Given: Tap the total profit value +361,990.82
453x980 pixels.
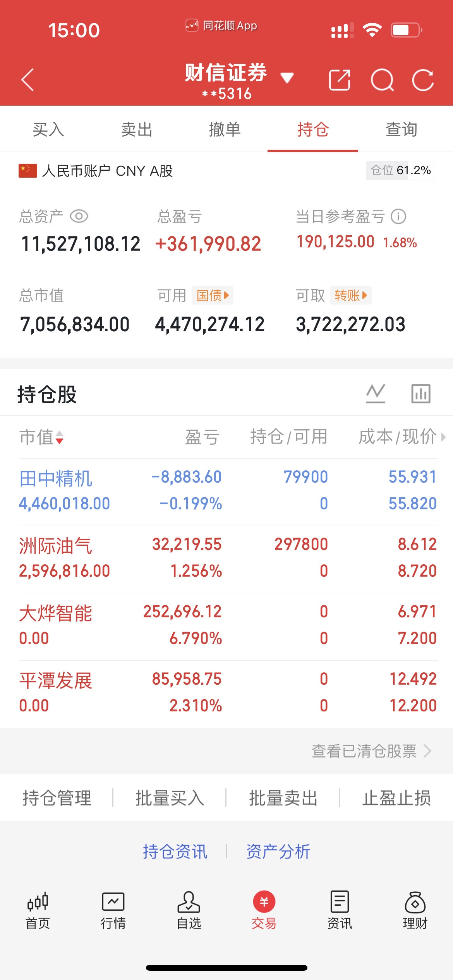Looking at the screenshot, I should click(208, 244).
